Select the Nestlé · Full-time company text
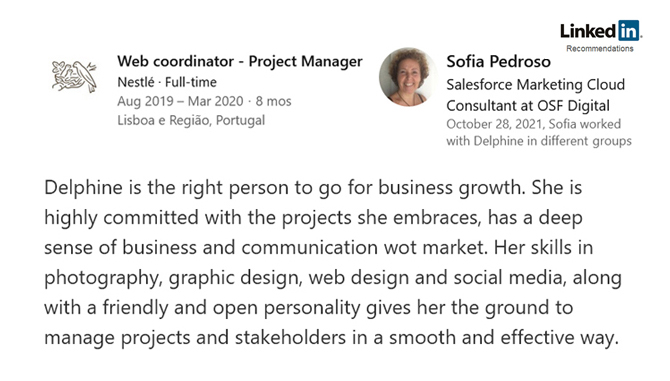 click(x=167, y=82)
